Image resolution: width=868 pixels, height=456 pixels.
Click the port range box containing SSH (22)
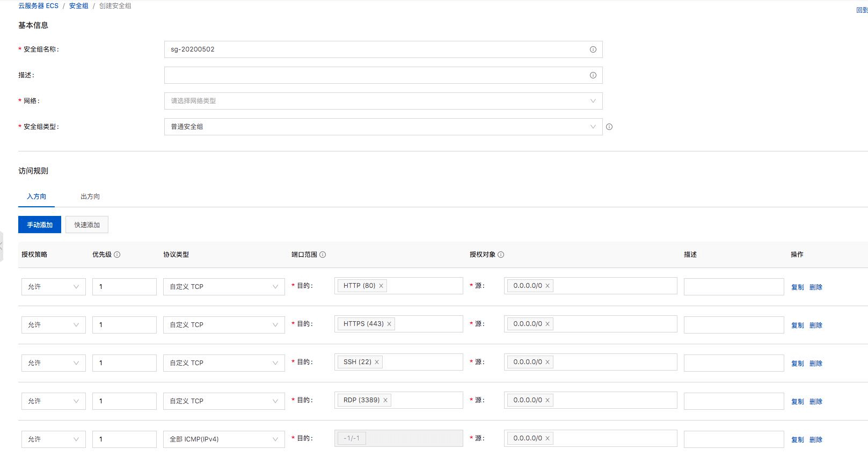(x=399, y=362)
